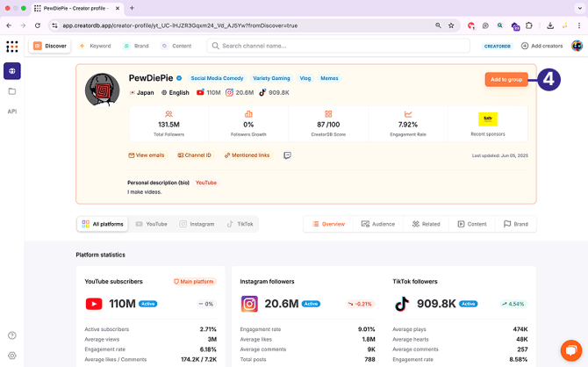Focus the Search channel name field
The width and height of the screenshot is (588, 367).
(x=338, y=46)
